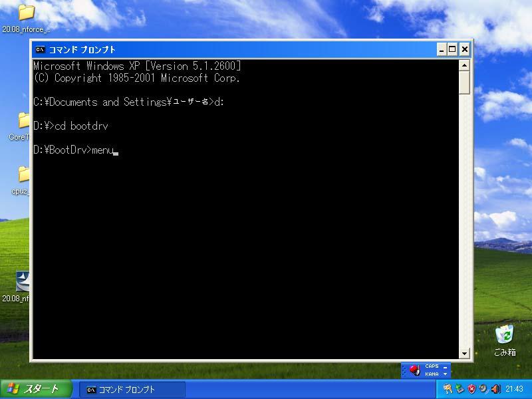
Task: Click the volume speaker tray icon
Action: pos(495,389)
